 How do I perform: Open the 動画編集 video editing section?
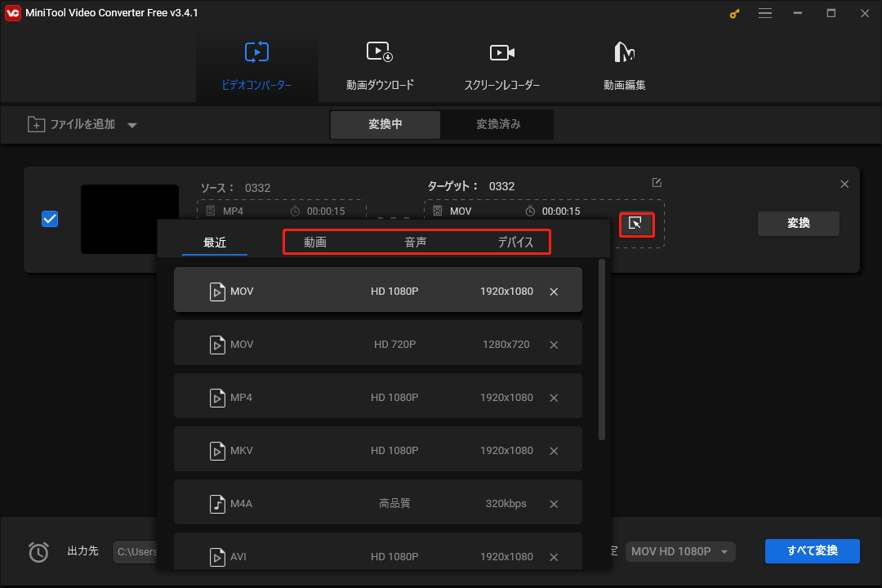624,66
